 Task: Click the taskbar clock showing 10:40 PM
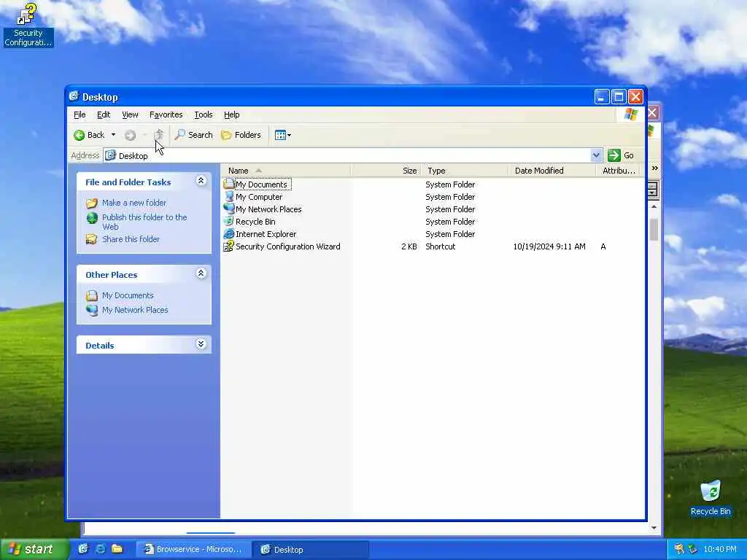click(x=720, y=550)
